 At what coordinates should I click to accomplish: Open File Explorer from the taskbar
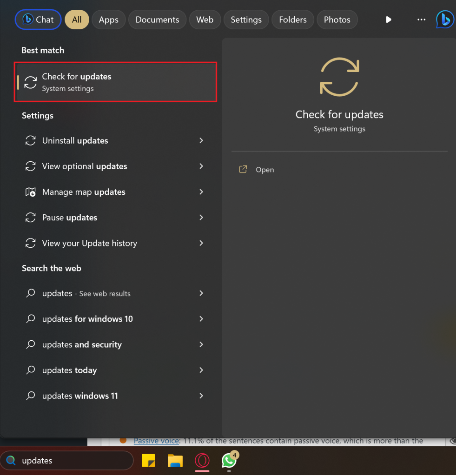click(x=175, y=460)
